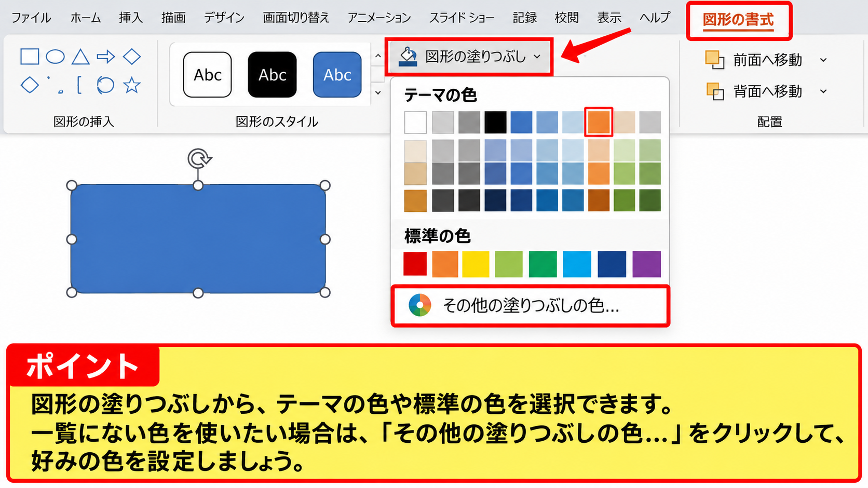
Task: Select the triangle shape icon
Action: 80,57
